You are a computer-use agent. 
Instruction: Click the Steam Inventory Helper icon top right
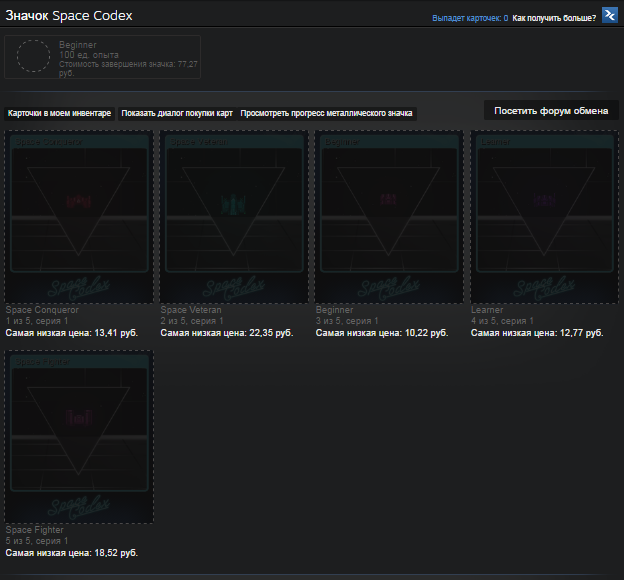pos(610,16)
